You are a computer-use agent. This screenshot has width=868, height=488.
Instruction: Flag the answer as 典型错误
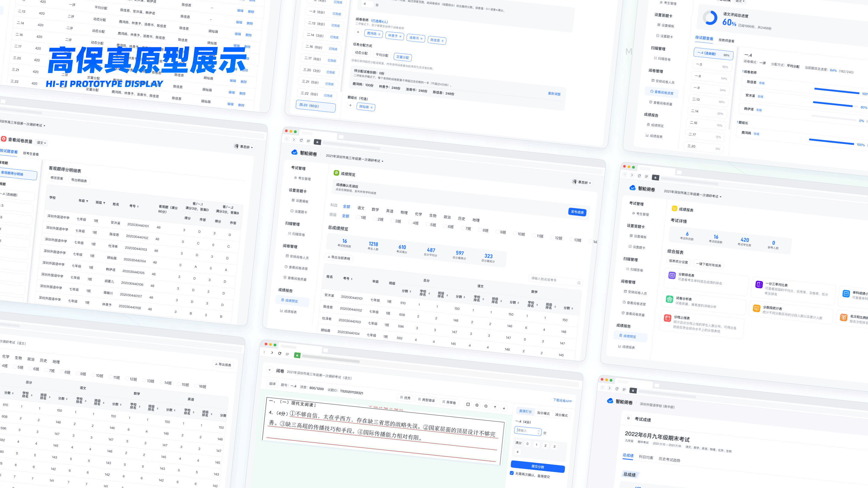(426, 400)
